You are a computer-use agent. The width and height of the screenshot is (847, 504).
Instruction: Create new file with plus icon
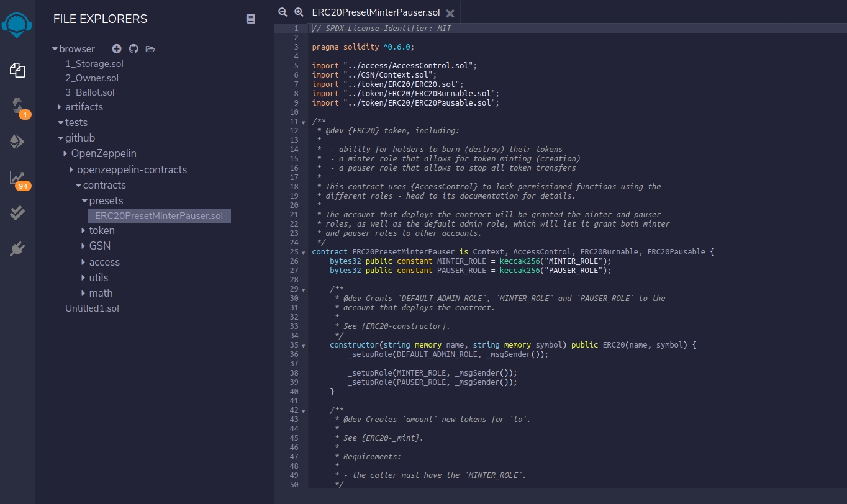116,48
